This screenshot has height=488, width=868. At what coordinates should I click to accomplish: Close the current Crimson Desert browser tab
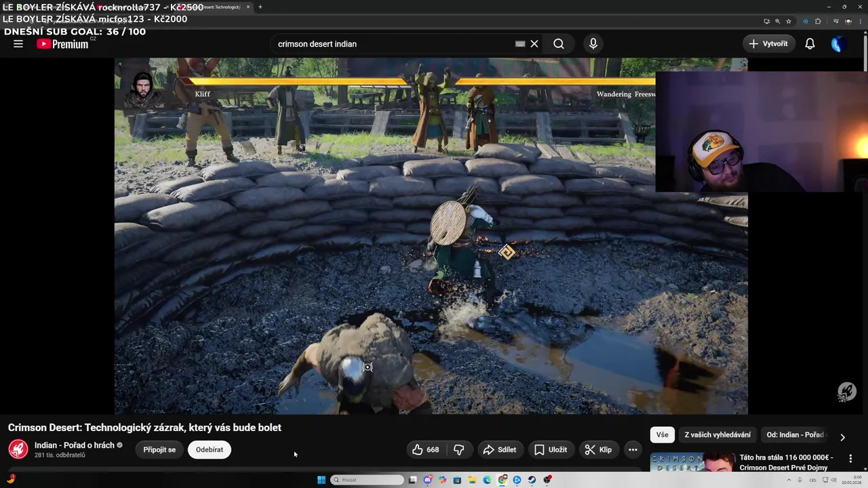pos(248,7)
